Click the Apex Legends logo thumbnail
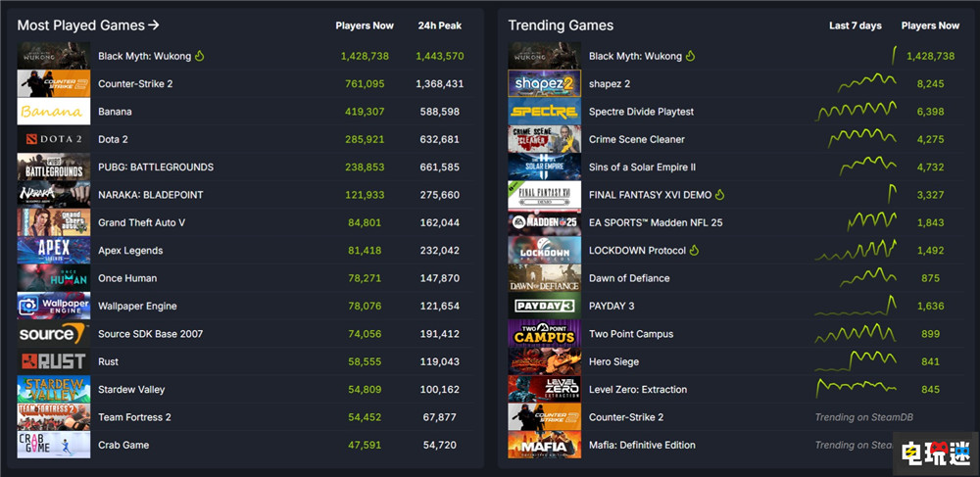980x477 pixels. (x=53, y=251)
